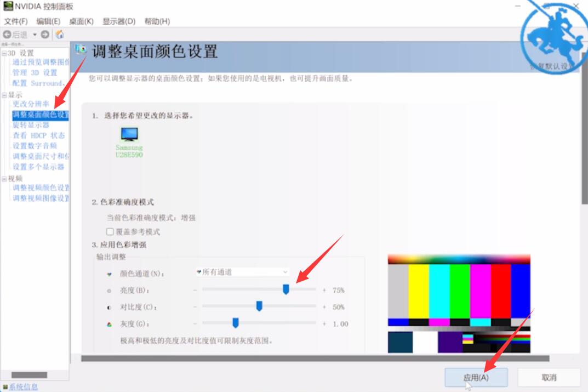This screenshot has height=392, width=588.
Task: Click the system information icon
Action: tap(5, 387)
